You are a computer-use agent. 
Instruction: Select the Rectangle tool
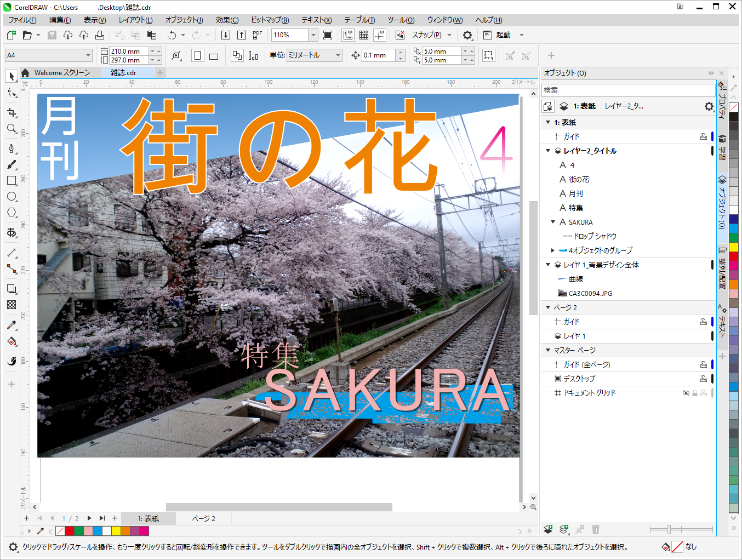[x=12, y=180]
